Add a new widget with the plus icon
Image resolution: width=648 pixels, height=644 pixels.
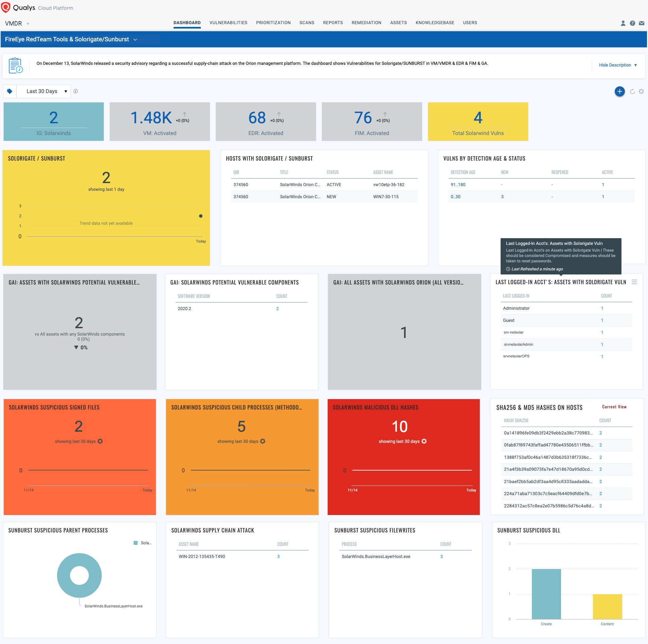click(x=619, y=91)
